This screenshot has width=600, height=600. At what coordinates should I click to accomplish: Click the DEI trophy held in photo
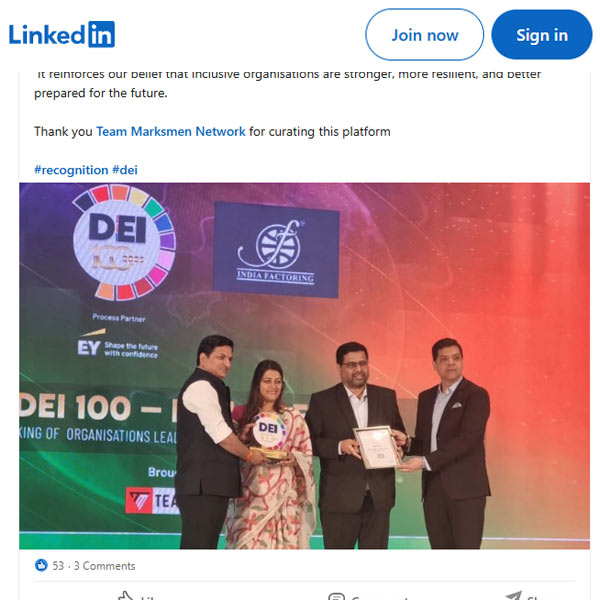269,436
